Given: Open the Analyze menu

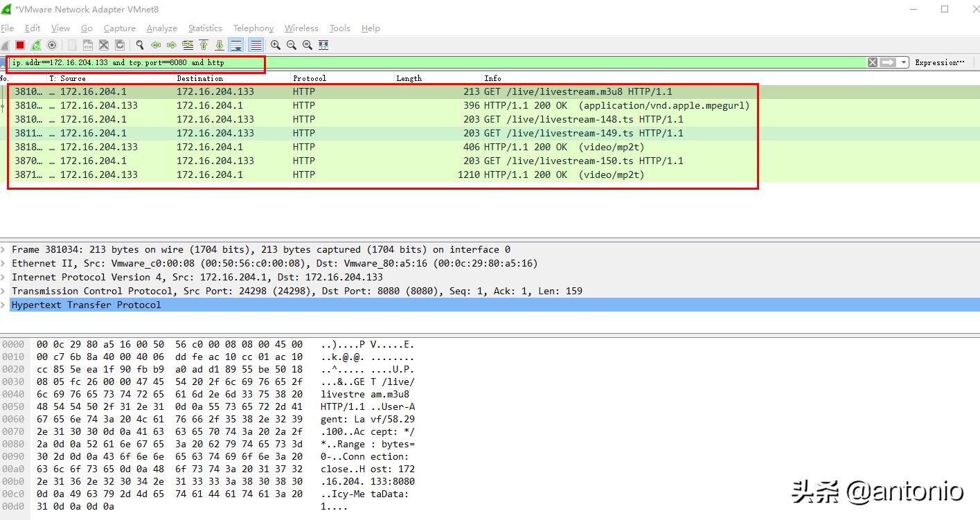Looking at the screenshot, I should [x=162, y=28].
